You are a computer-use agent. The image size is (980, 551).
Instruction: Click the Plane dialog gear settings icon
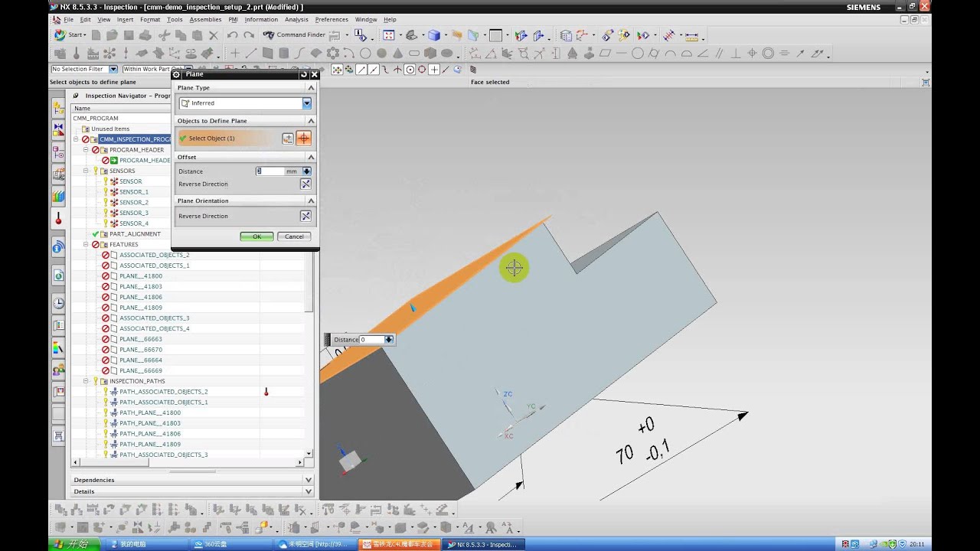176,74
